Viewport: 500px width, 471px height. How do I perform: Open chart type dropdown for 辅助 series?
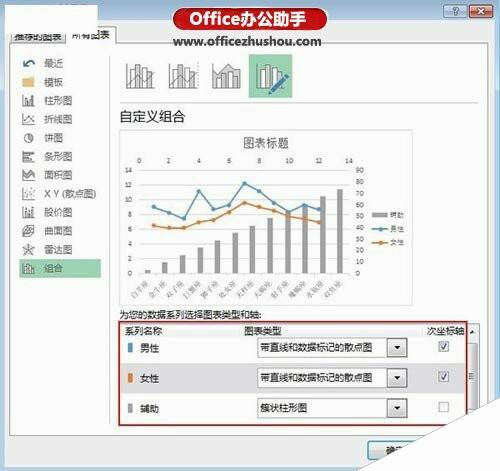[397, 408]
